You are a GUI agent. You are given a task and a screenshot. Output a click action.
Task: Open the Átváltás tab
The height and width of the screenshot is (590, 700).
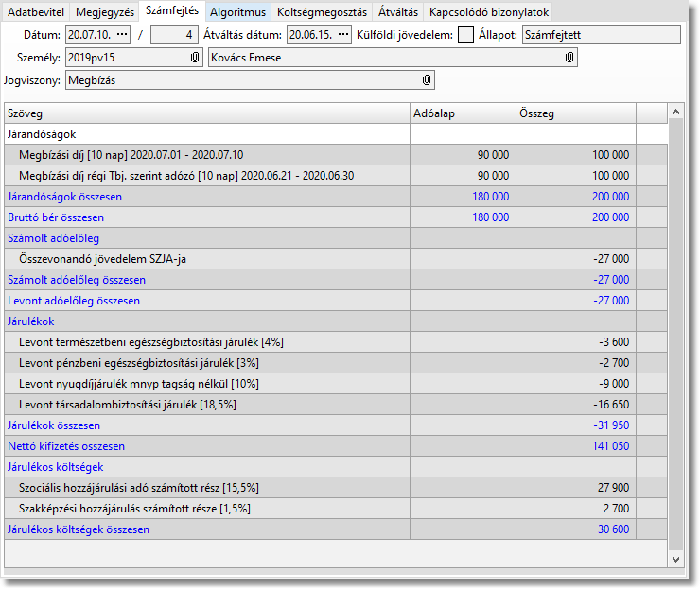coord(397,12)
